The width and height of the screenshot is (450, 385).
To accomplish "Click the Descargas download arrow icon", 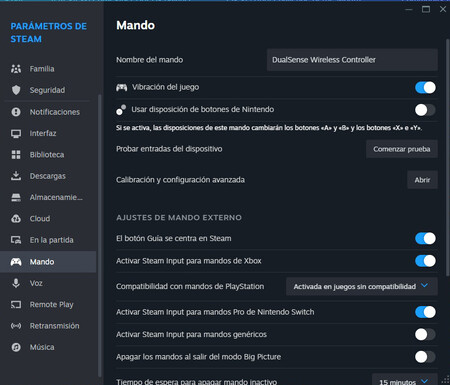I will [x=16, y=176].
